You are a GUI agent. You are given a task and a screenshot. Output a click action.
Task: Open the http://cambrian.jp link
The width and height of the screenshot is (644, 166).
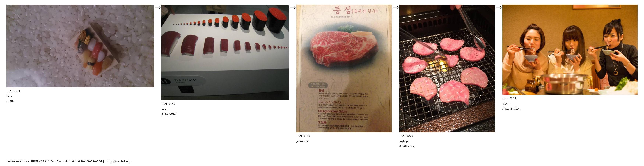[119, 162]
